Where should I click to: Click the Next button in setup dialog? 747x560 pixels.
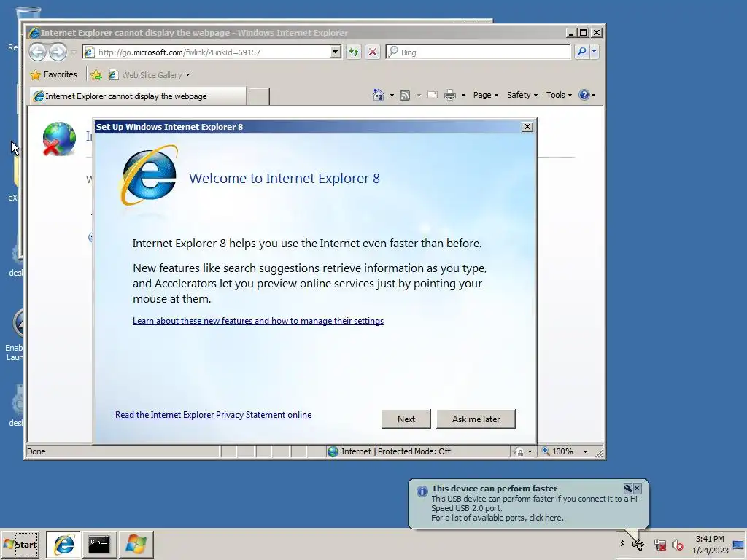[x=406, y=419]
